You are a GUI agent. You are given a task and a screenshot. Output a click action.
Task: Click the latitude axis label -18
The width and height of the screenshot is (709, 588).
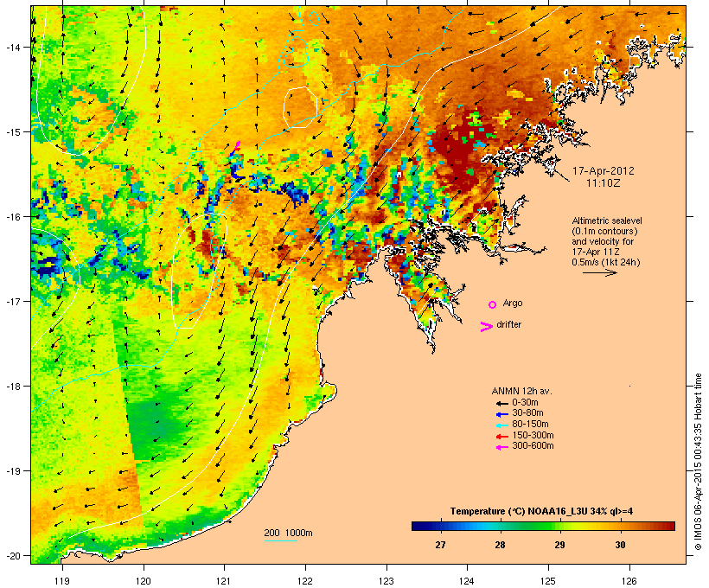[x=12, y=386]
